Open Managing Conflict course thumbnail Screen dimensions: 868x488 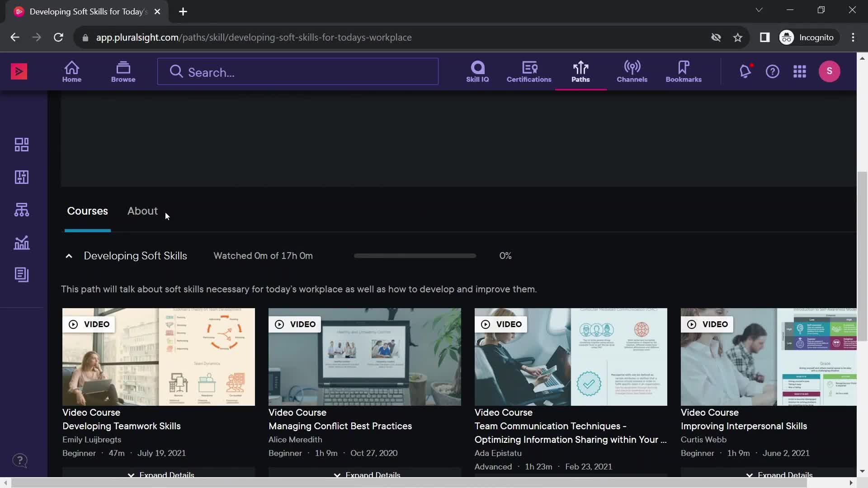pos(365,357)
